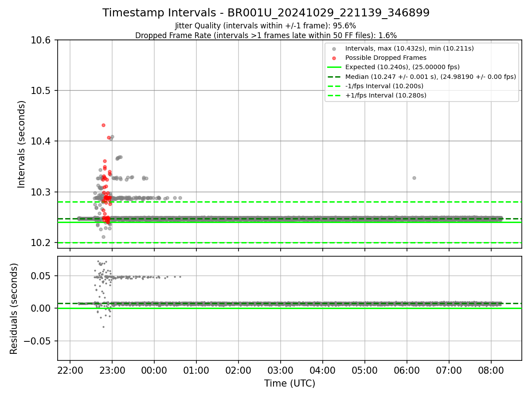Viewport: 532px width, 399px height.
Task: Click the '10.3' y-axis tick label
Action: pos(42,192)
